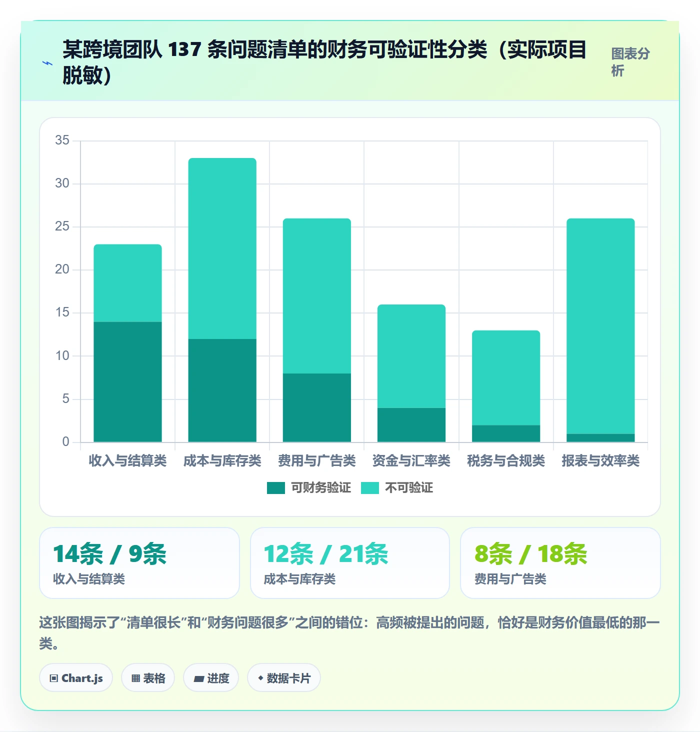Click the lightning bolt icon beside title
The image size is (700, 732).
(x=47, y=63)
